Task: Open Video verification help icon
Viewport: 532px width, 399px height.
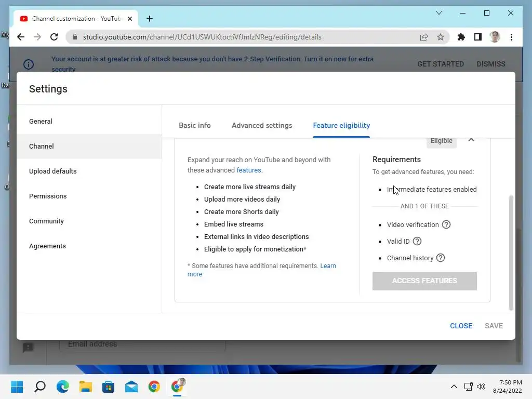Action: (446, 224)
